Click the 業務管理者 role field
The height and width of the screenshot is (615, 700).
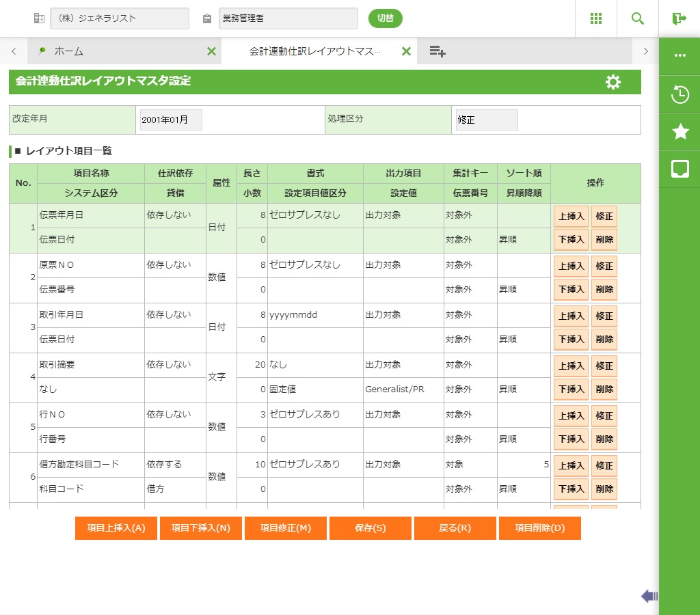coord(288,18)
